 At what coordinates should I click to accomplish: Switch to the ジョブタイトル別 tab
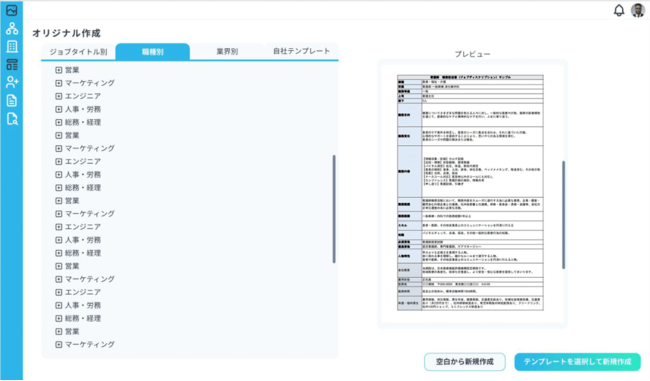tap(78, 52)
